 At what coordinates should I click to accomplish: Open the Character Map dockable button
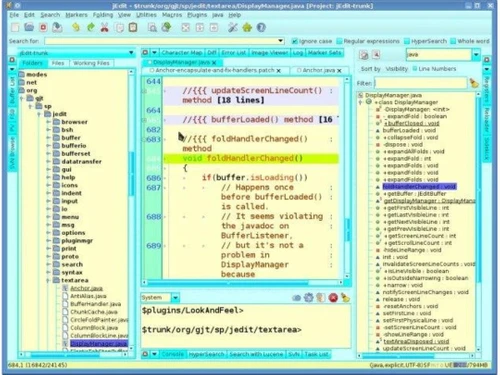[182, 53]
